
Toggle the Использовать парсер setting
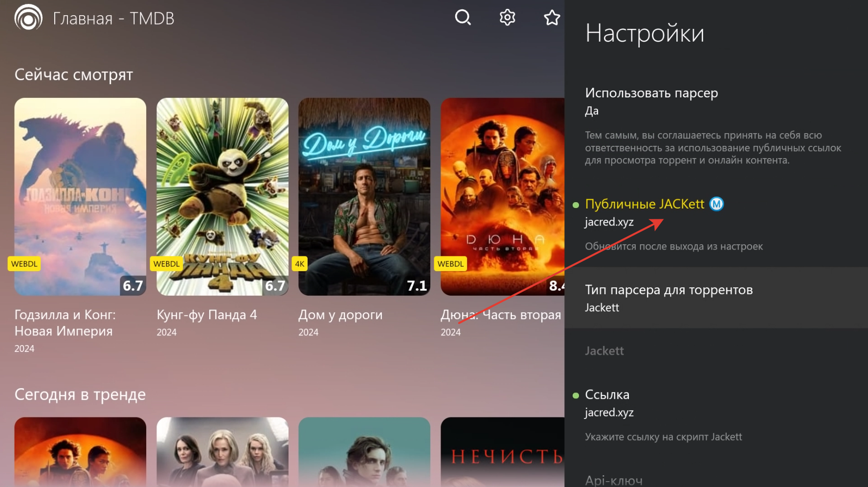[x=716, y=101]
